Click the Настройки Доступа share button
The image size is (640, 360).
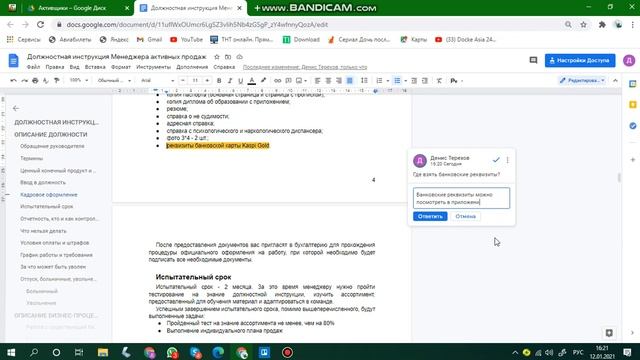[580, 60]
